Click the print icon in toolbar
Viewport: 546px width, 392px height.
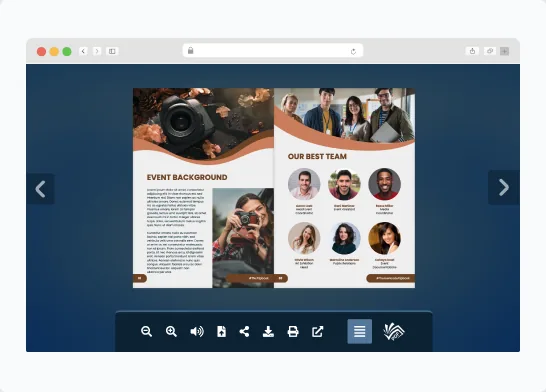(293, 331)
